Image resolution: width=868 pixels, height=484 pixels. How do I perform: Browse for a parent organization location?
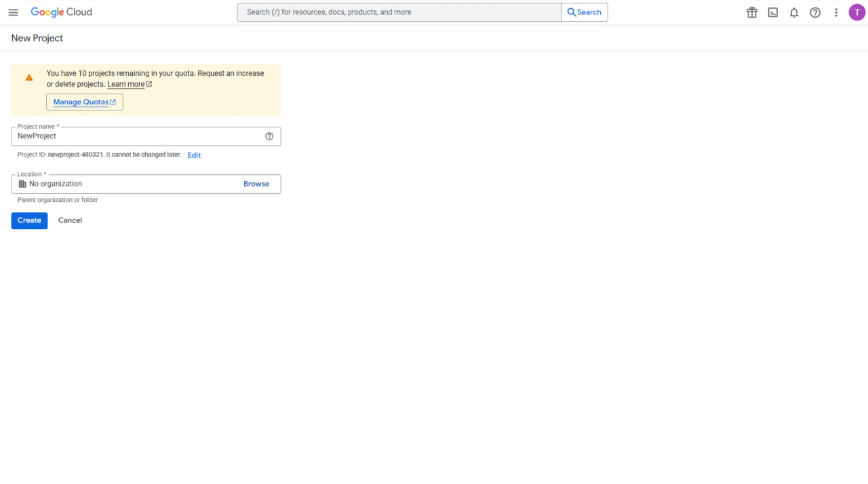point(256,184)
